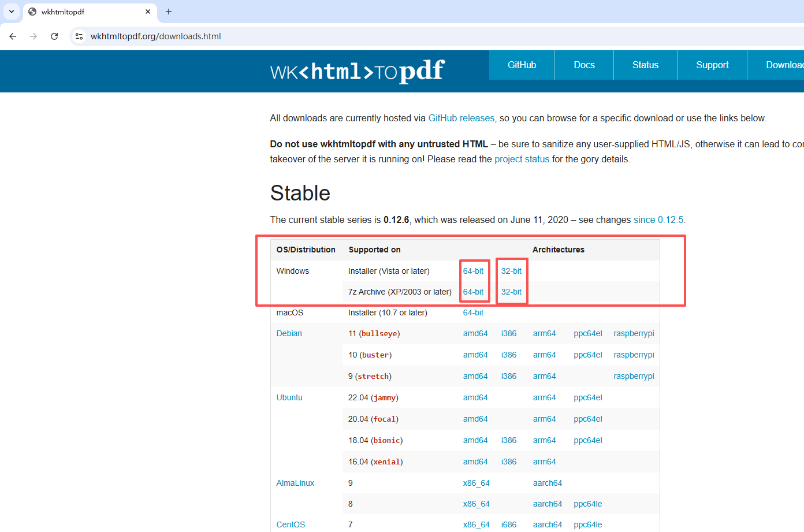Viewport: 804px width, 532px height.
Task: Download macOS Installer 64-bit
Action: point(473,312)
